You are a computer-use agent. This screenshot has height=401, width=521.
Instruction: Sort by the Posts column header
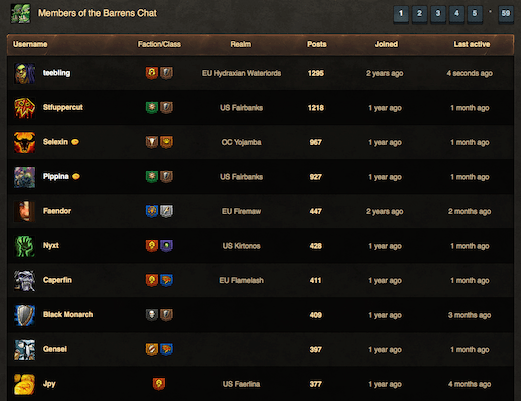(x=317, y=44)
